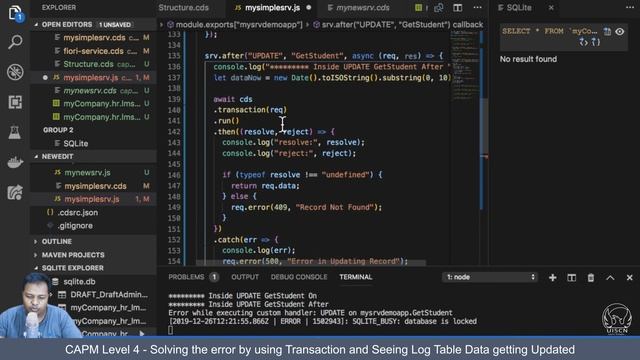Viewport: 640px width, 360px height.
Task: Open the Search view in the activity bar
Action: 15,42
